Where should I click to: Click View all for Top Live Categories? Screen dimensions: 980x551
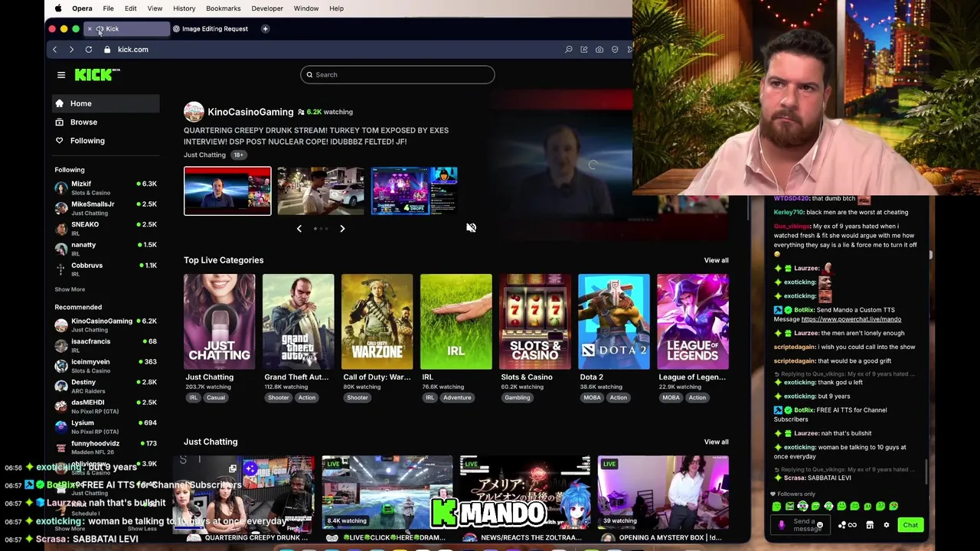pyautogui.click(x=716, y=260)
